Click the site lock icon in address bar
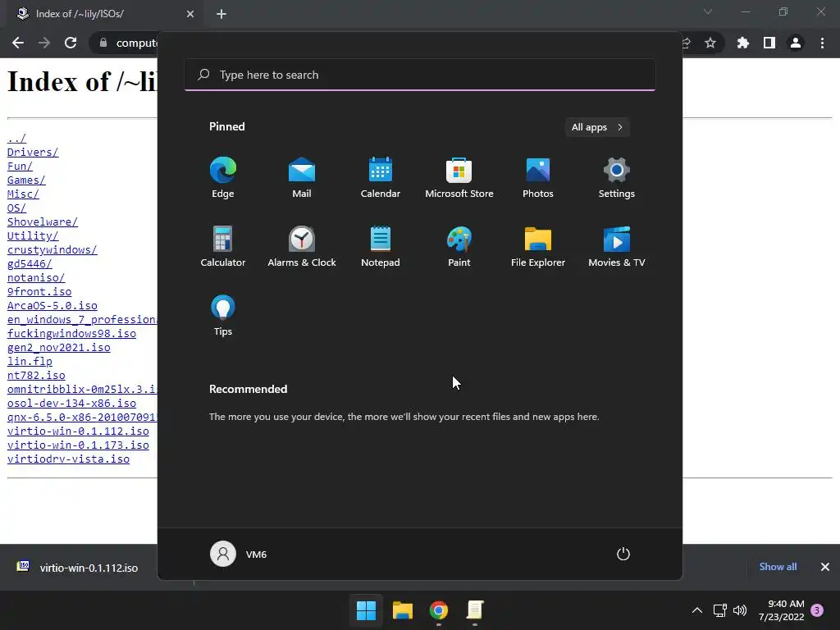Image resolution: width=840 pixels, height=630 pixels. [103, 43]
